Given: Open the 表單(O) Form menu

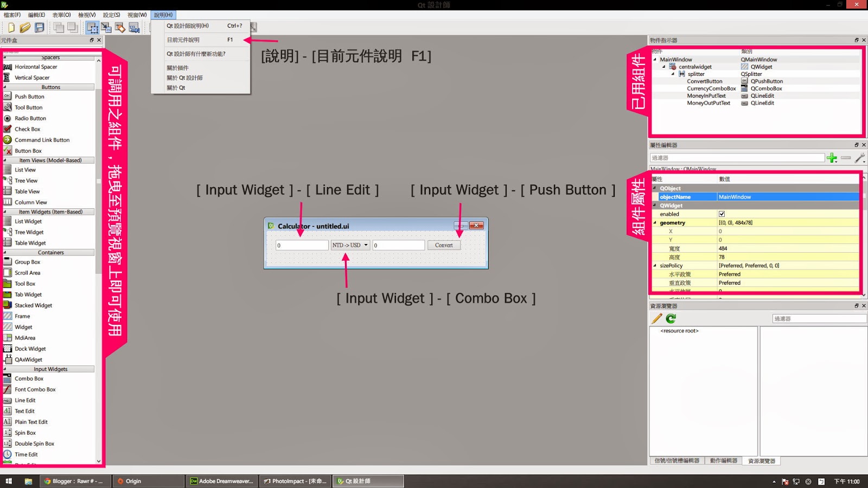Looking at the screenshot, I should pyautogui.click(x=61, y=15).
